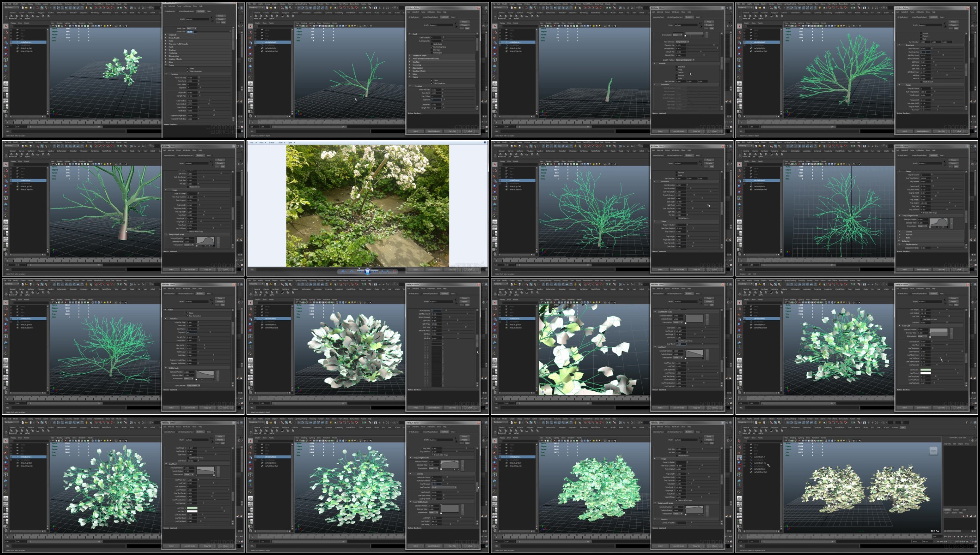The width and height of the screenshot is (980, 555).
Task: Open the Simplify Method dropdown
Action: 685,60
